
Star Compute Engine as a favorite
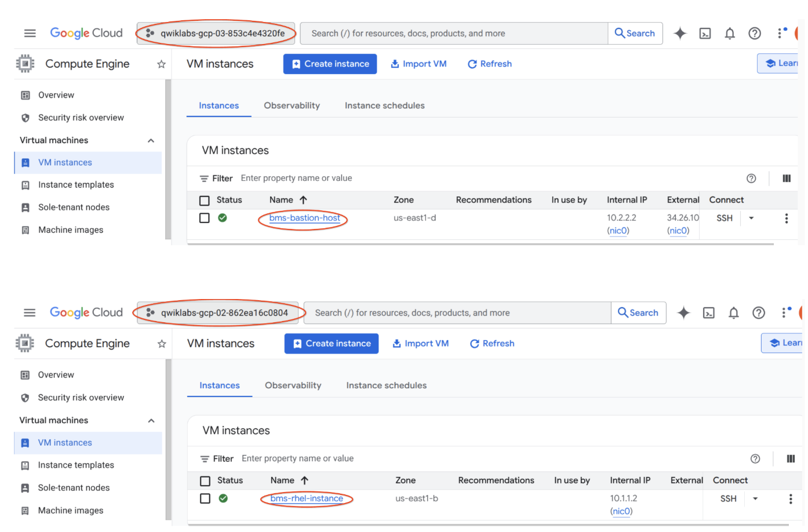pos(161,64)
